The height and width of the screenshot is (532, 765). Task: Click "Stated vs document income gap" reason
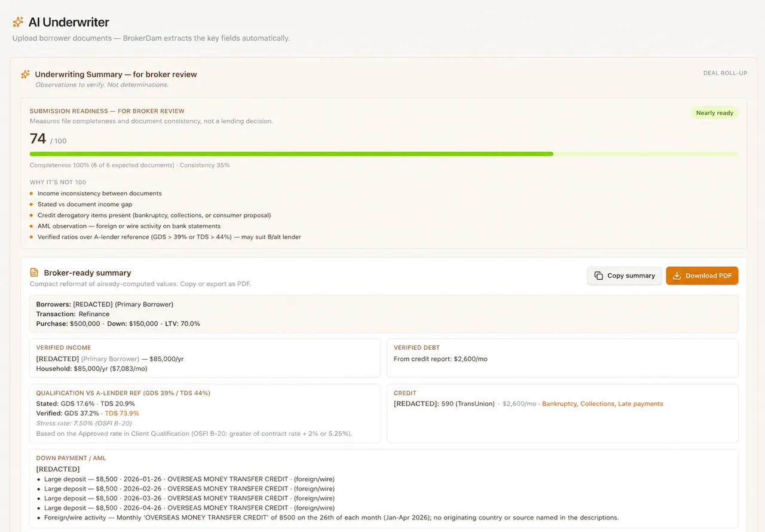85,204
